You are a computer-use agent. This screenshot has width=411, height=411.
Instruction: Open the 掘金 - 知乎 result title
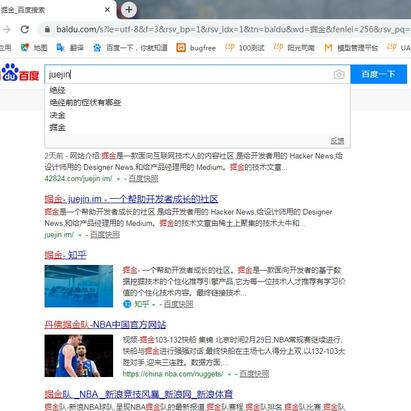click(65, 255)
